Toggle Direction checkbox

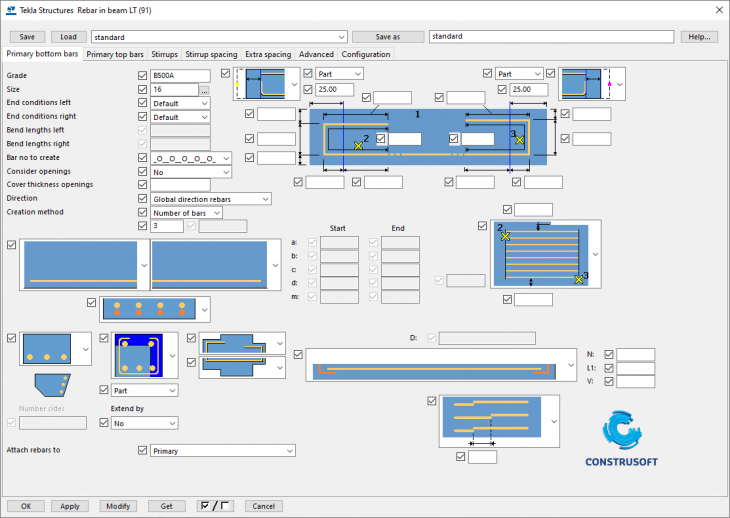tap(142, 198)
